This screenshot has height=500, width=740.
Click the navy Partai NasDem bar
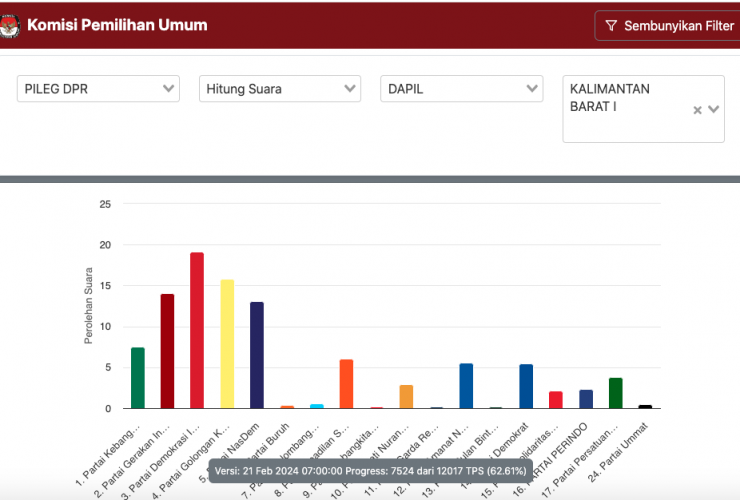(257, 355)
